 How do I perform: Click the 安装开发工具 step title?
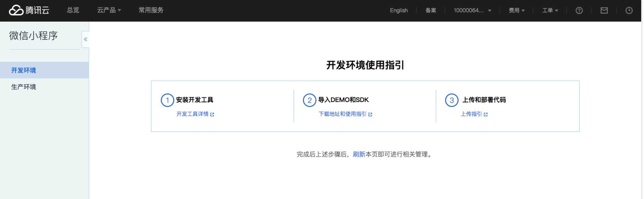pyautogui.click(x=194, y=100)
